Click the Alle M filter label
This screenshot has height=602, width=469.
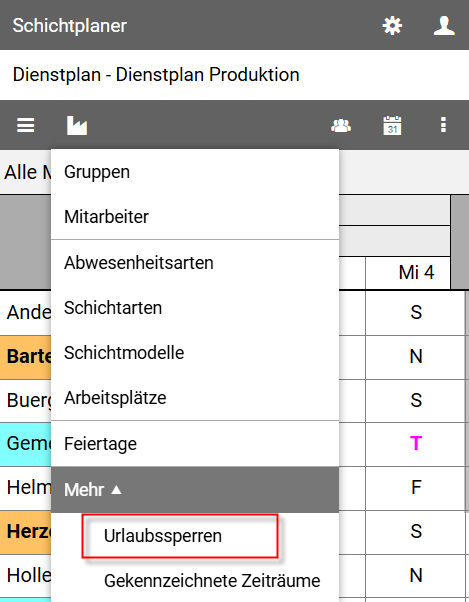(x=27, y=172)
